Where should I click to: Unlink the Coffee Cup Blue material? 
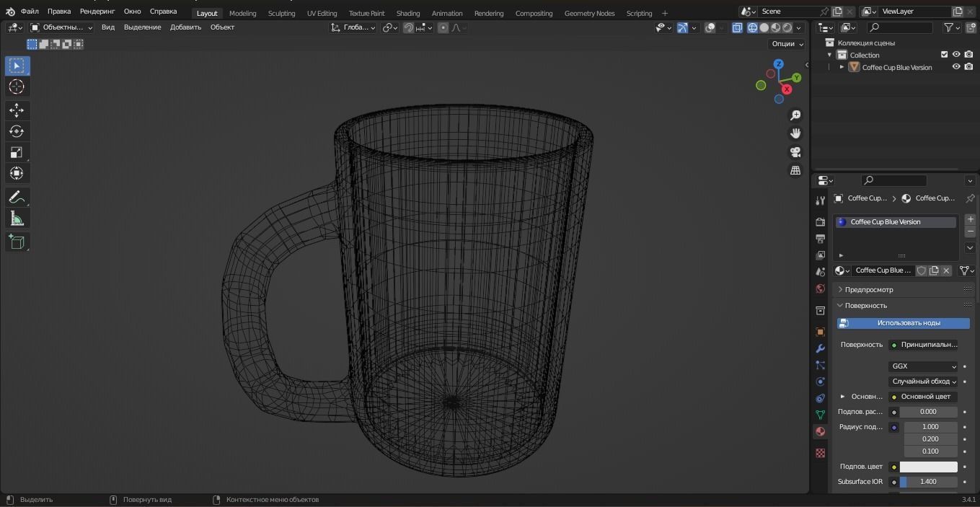pos(946,270)
